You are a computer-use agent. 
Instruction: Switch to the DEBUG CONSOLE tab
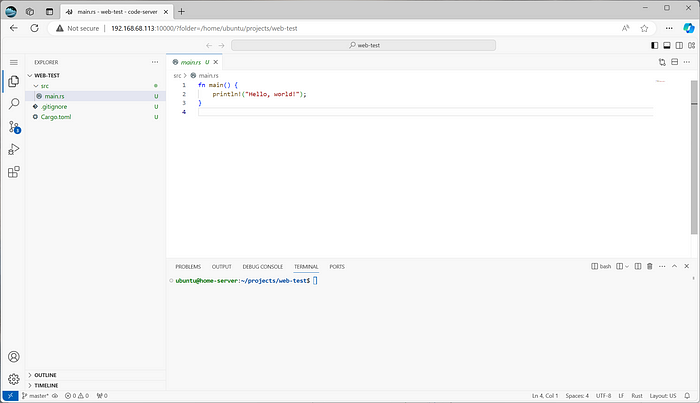click(x=262, y=267)
